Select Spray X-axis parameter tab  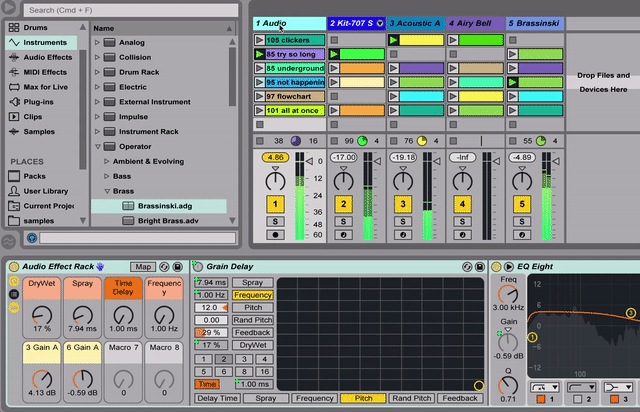click(266, 398)
